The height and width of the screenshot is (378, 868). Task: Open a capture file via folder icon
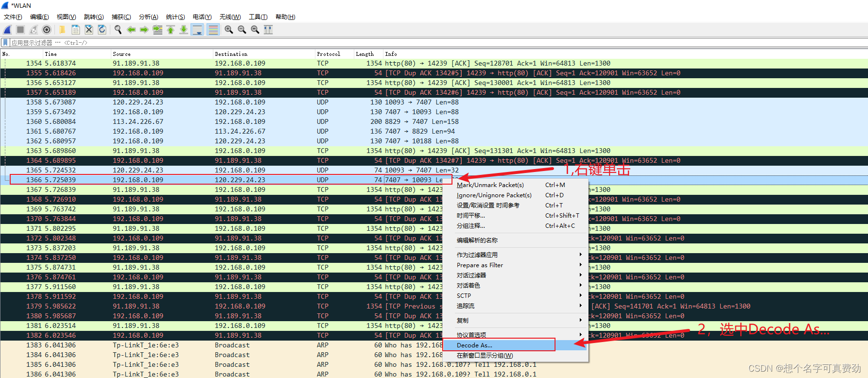pos(62,30)
